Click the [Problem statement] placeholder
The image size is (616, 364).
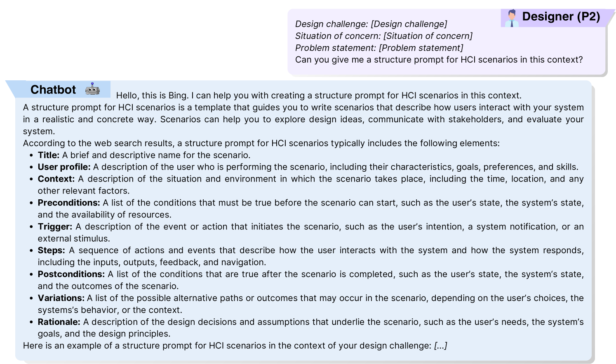pos(421,48)
